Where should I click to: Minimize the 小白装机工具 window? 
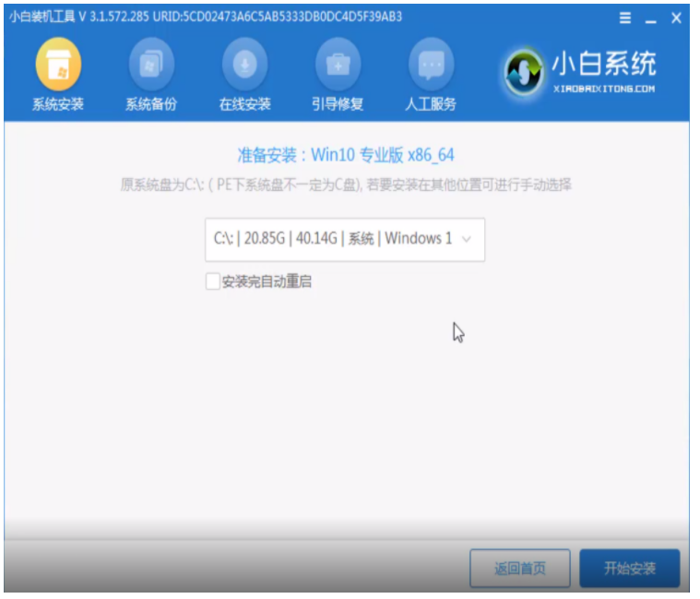click(651, 18)
